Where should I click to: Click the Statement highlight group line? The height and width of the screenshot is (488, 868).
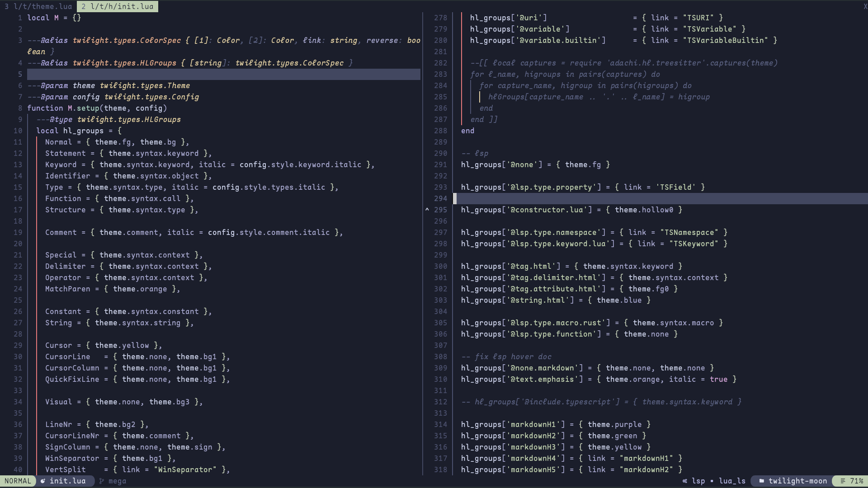point(128,153)
